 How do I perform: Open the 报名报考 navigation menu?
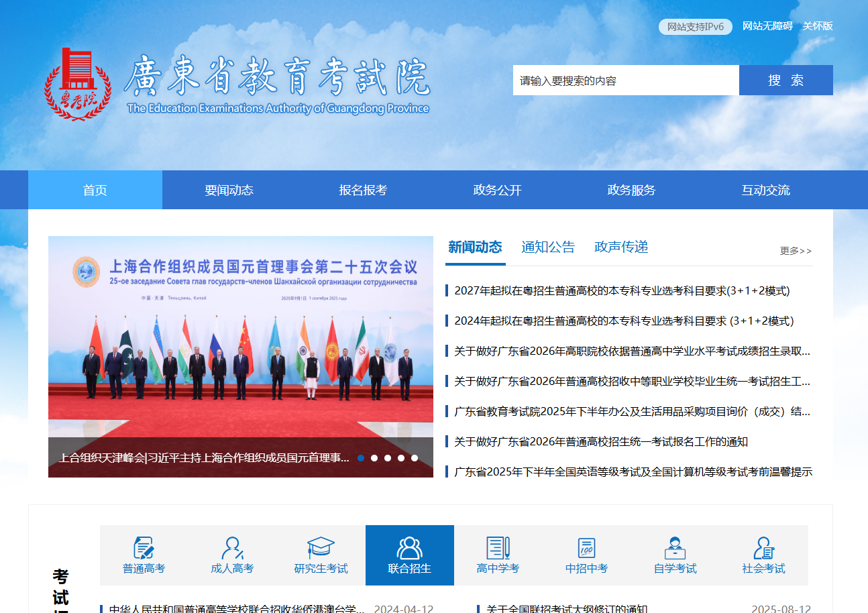[x=363, y=190]
